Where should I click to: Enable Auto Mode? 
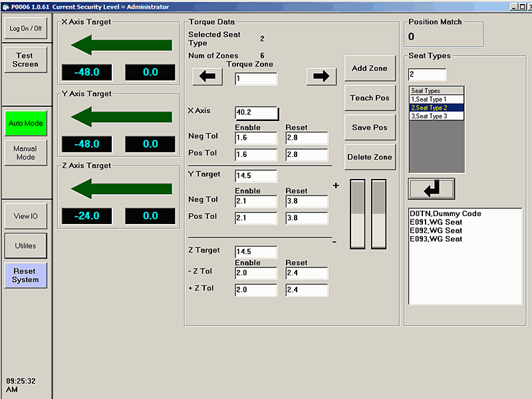point(26,123)
